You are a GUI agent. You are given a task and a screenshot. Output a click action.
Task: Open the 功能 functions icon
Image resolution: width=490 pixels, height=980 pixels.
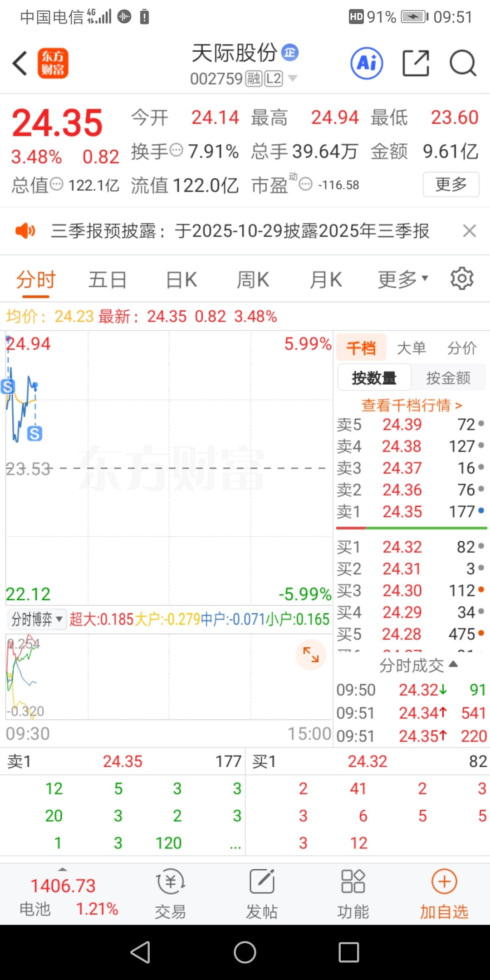353,894
